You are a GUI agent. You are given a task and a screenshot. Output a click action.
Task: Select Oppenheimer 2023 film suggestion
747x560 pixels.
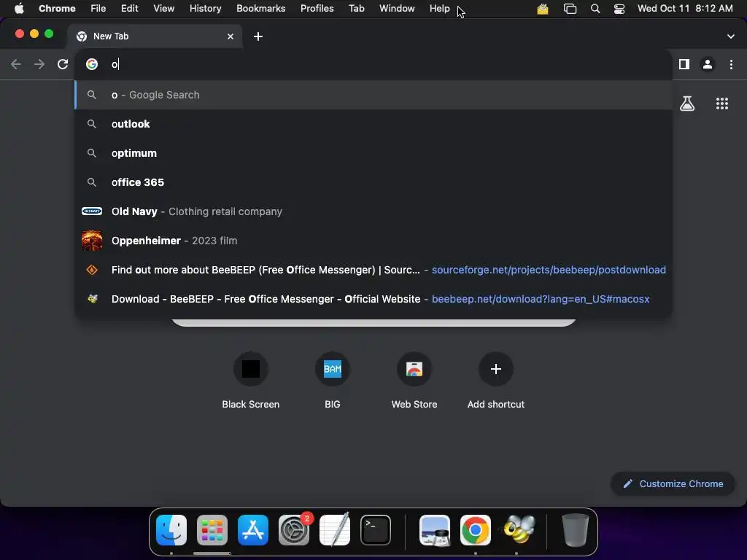[x=373, y=241]
